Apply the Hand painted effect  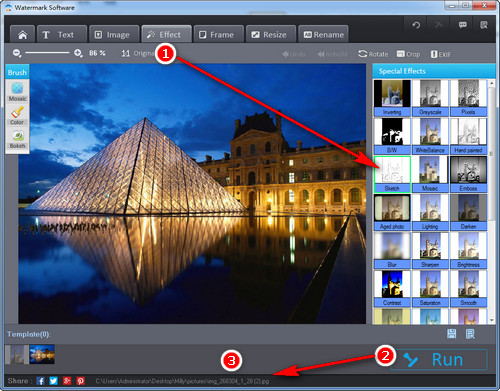pos(468,136)
